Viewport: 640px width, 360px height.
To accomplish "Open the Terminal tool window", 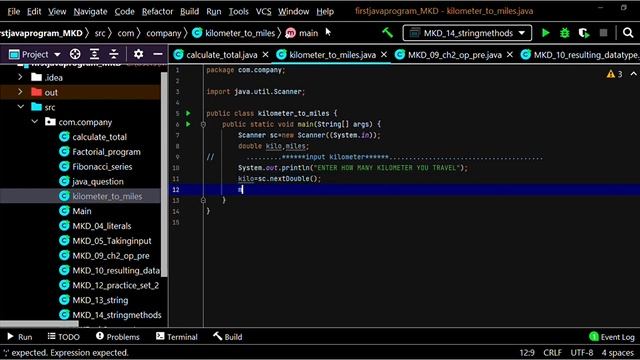I will click(177, 337).
